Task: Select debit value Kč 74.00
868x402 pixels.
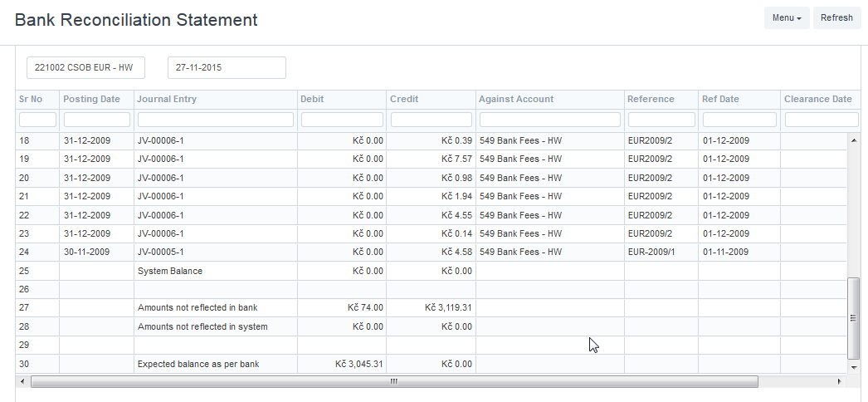Action: 365,307
